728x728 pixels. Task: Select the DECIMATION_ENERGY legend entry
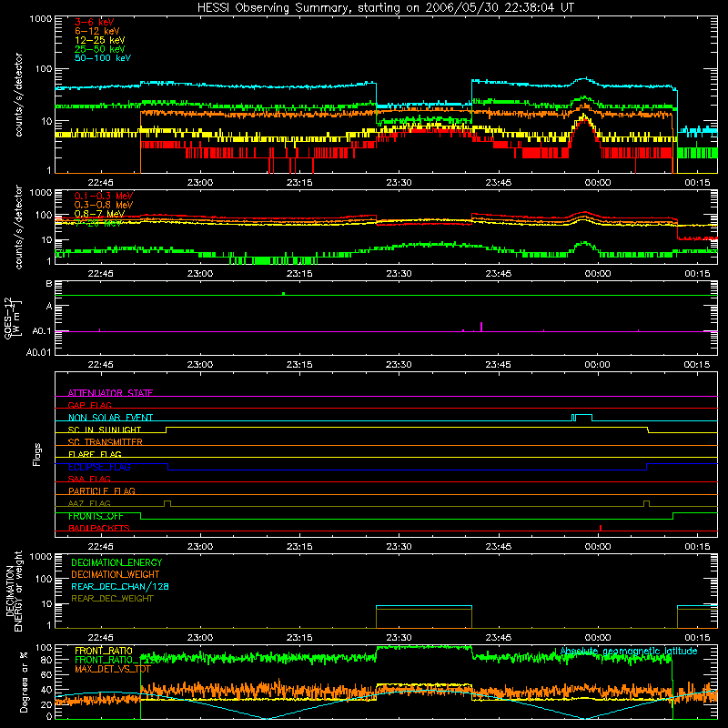click(x=116, y=562)
